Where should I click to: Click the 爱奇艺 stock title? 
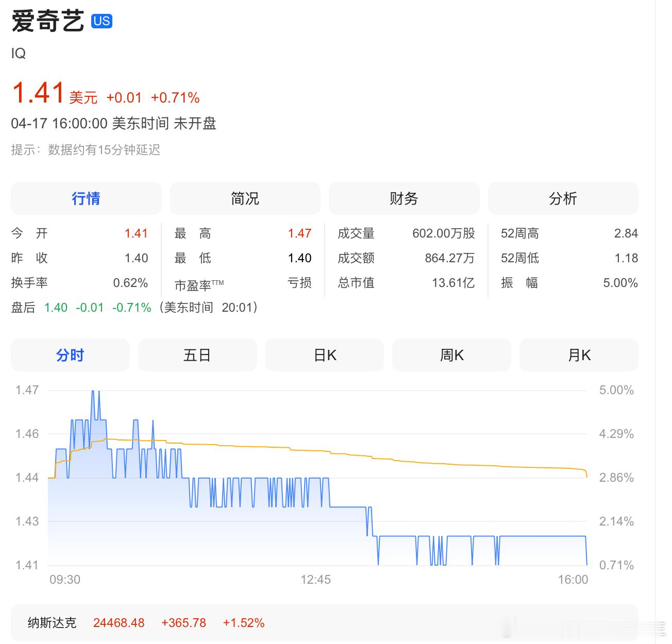click(x=47, y=22)
